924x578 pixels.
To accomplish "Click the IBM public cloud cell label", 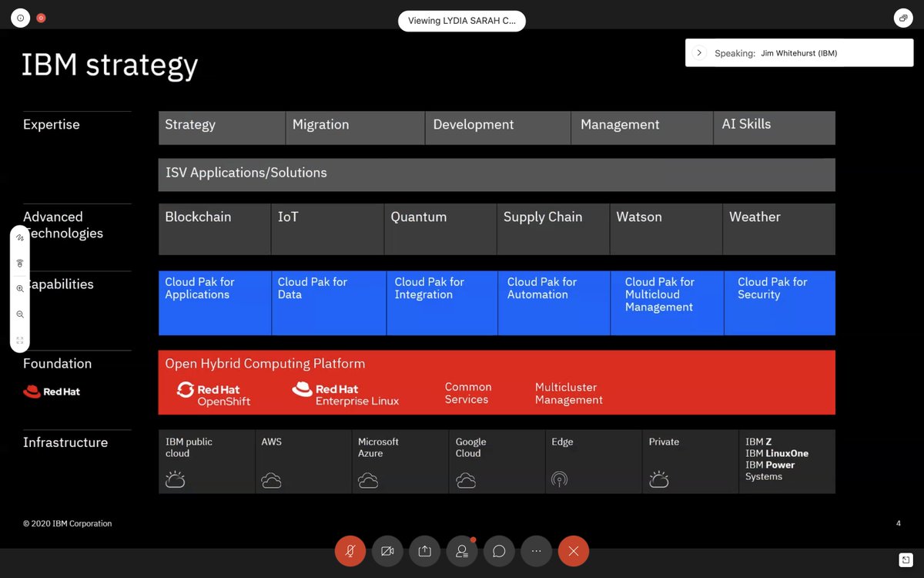I will pyautogui.click(x=189, y=448).
